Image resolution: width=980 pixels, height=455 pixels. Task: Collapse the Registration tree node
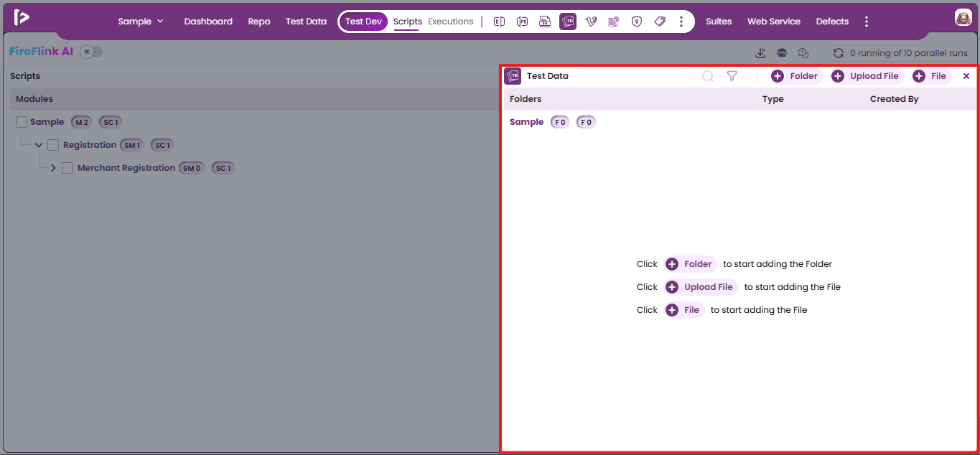pyautogui.click(x=39, y=145)
